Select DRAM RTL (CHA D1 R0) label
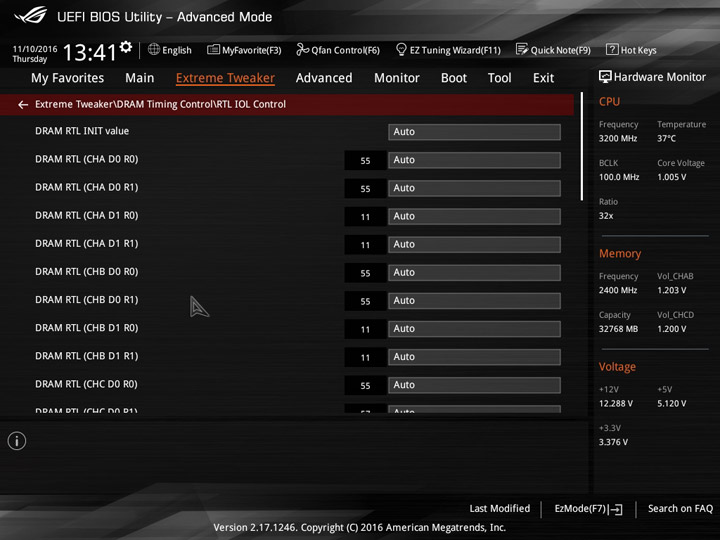 point(86,215)
